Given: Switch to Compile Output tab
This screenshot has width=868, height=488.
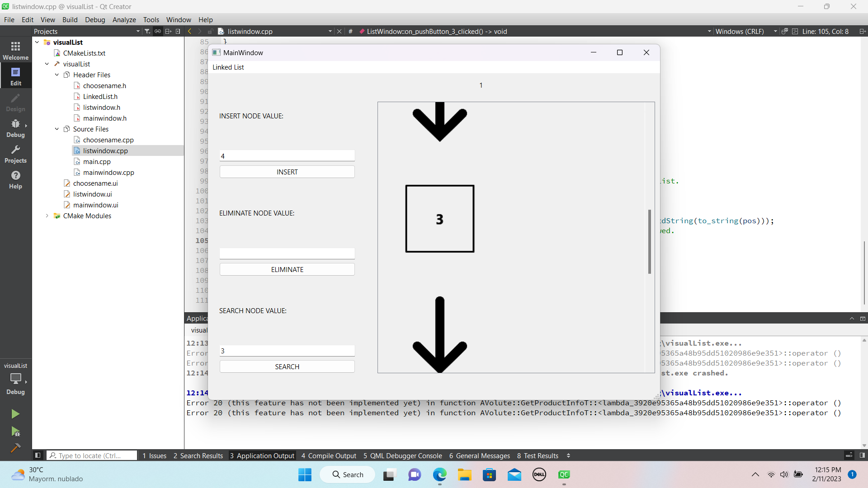Looking at the screenshot, I should (x=329, y=455).
